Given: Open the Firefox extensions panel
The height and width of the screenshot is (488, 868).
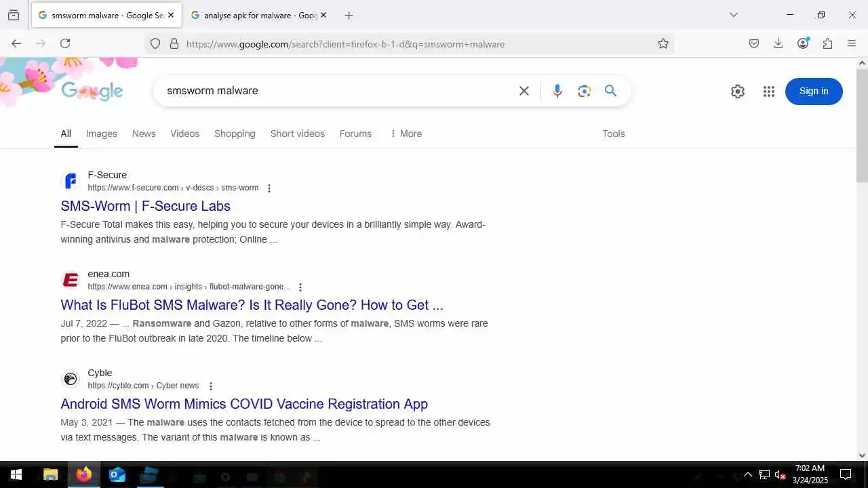Looking at the screenshot, I should pyautogui.click(x=827, y=43).
